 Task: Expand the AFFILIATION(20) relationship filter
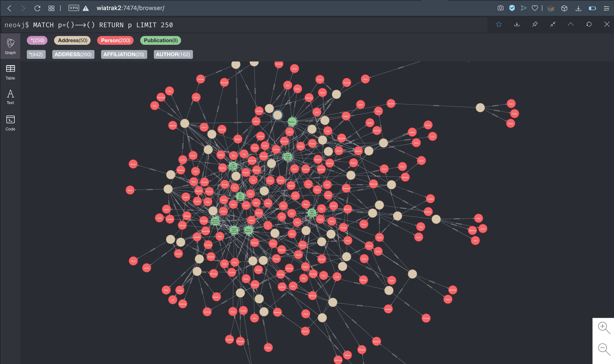(x=123, y=54)
